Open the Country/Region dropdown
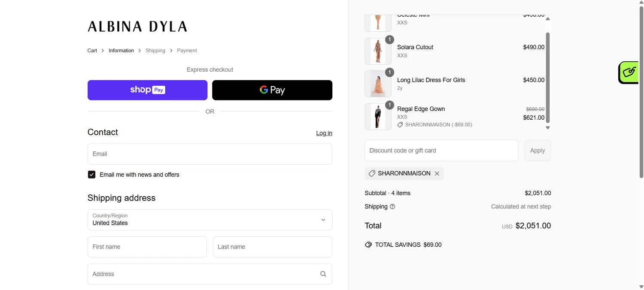Viewport: 644px width, 290px height. (x=210, y=220)
